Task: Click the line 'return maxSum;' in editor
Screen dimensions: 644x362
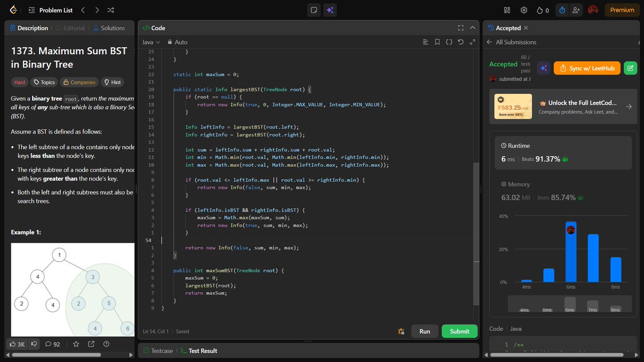Action: pos(206,293)
